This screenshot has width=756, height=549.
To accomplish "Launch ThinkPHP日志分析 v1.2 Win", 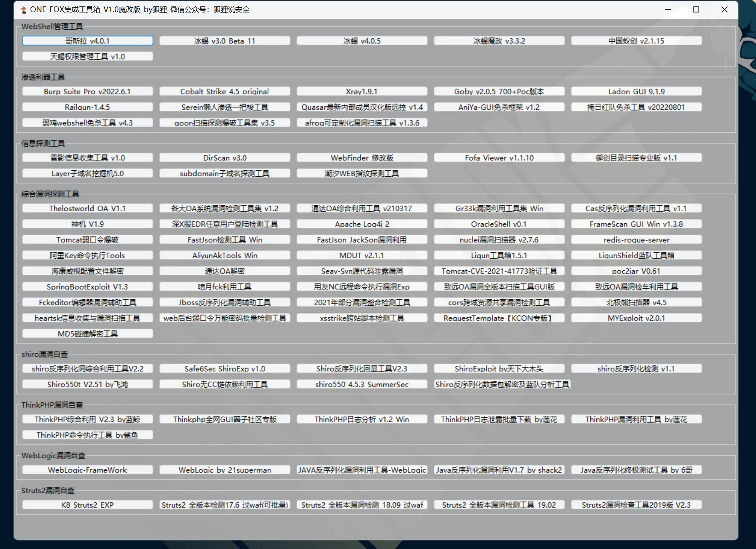I will 362,419.
